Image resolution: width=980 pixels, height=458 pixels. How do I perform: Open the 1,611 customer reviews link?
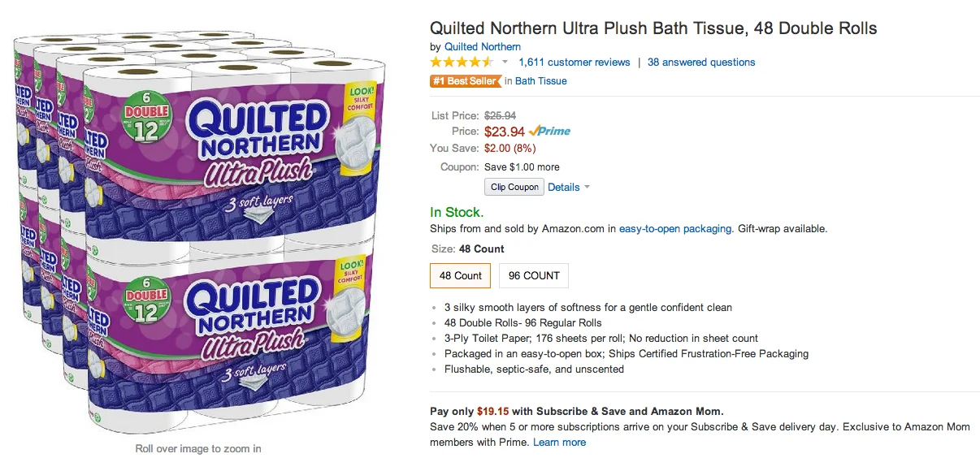574,63
